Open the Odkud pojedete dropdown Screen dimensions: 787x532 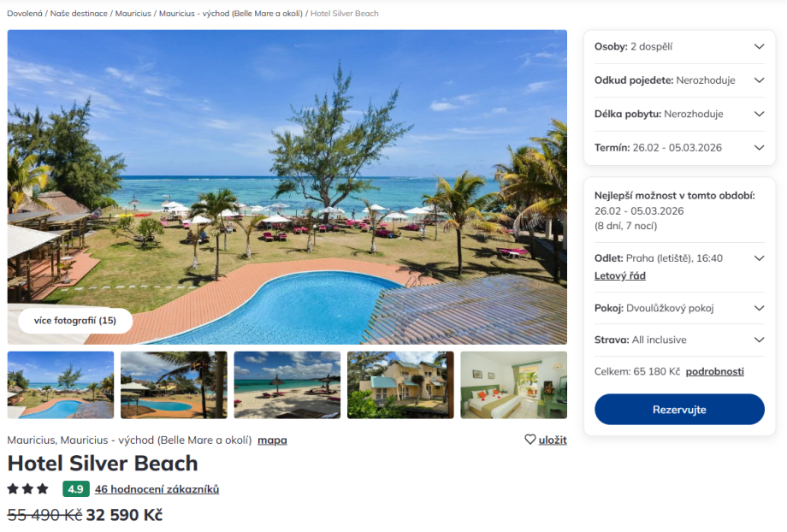pos(679,80)
